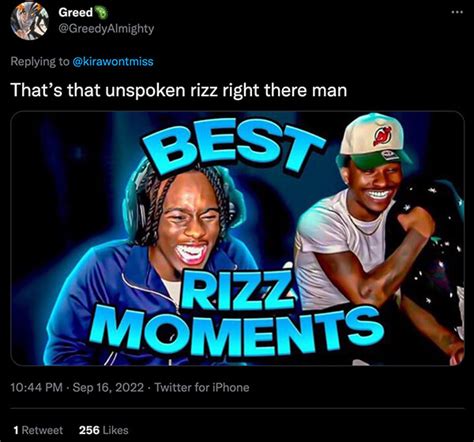Open Greed's profile avatar

30,23
